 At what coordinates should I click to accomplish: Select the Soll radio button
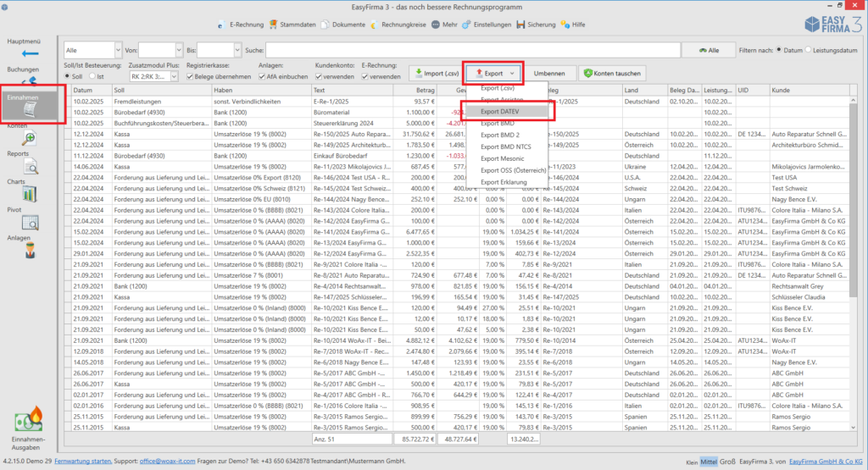tap(67, 76)
